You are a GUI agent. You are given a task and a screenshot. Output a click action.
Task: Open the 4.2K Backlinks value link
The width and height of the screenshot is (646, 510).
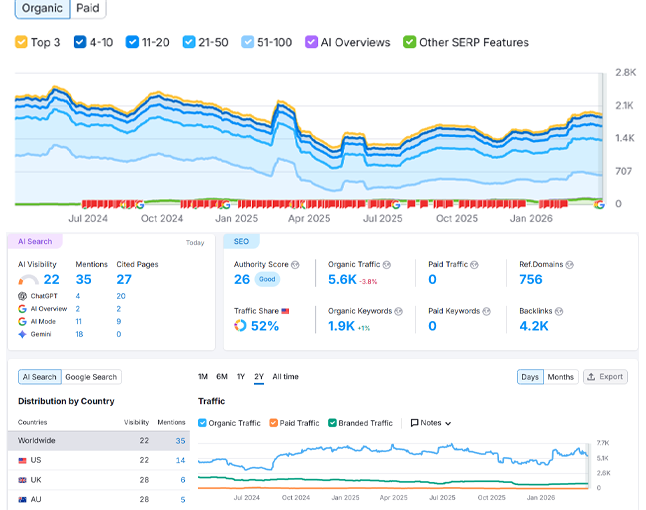tap(534, 326)
